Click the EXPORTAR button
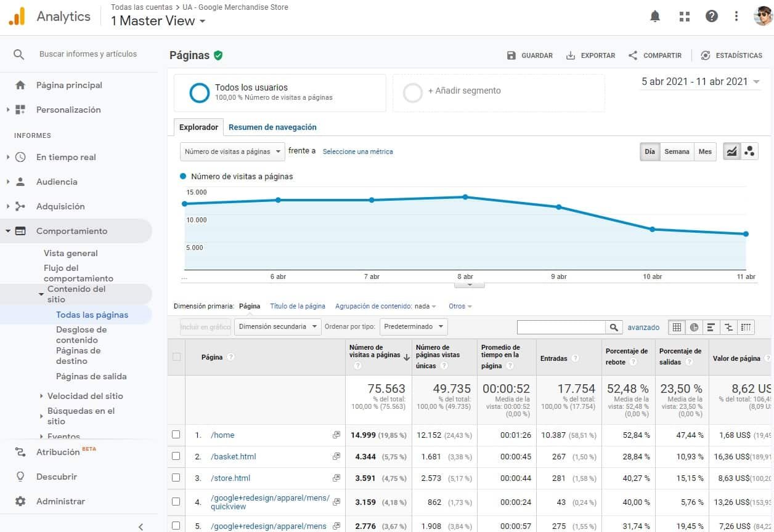The width and height of the screenshot is (774, 532). click(590, 55)
